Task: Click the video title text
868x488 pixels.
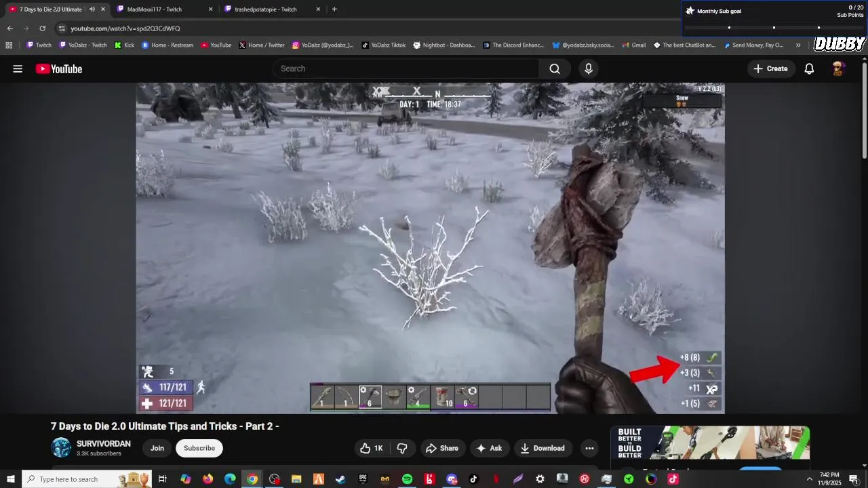Action: 165,426
